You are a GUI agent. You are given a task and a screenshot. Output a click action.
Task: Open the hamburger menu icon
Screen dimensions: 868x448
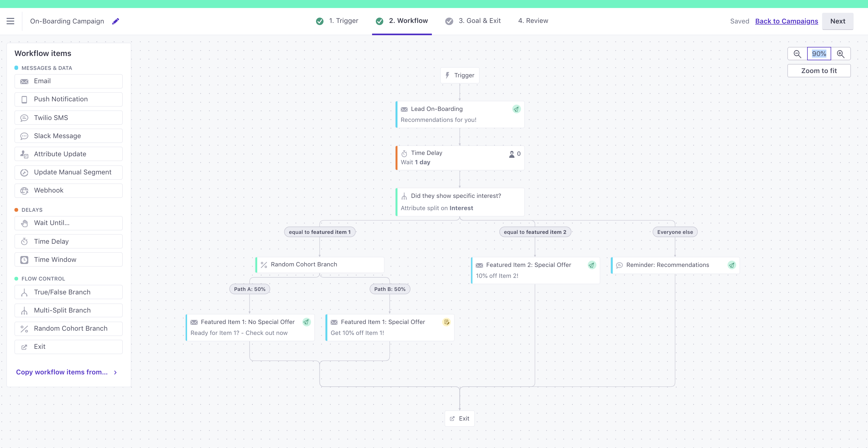(x=10, y=21)
